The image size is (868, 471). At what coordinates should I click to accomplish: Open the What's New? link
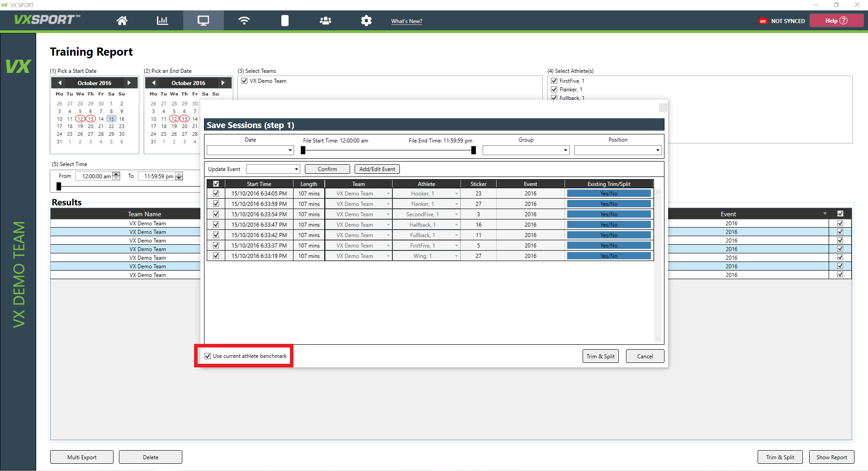407,21
